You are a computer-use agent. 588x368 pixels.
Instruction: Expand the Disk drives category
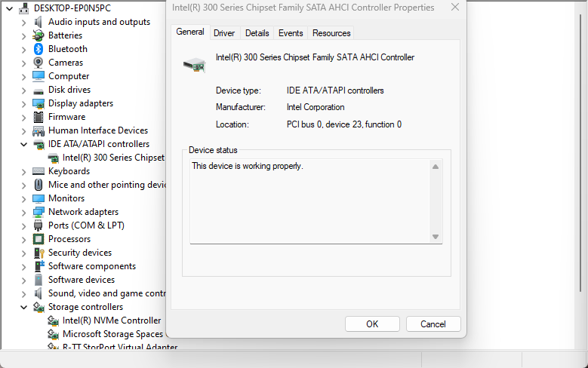(x=23, y=90)
